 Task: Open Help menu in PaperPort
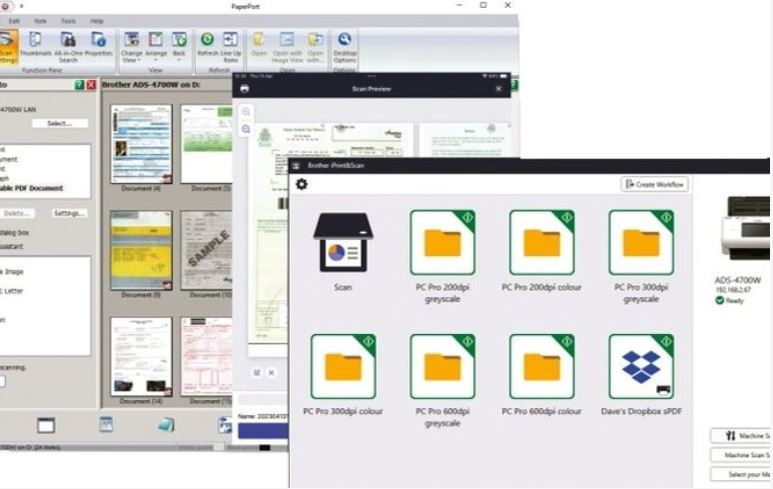(97, 21)
